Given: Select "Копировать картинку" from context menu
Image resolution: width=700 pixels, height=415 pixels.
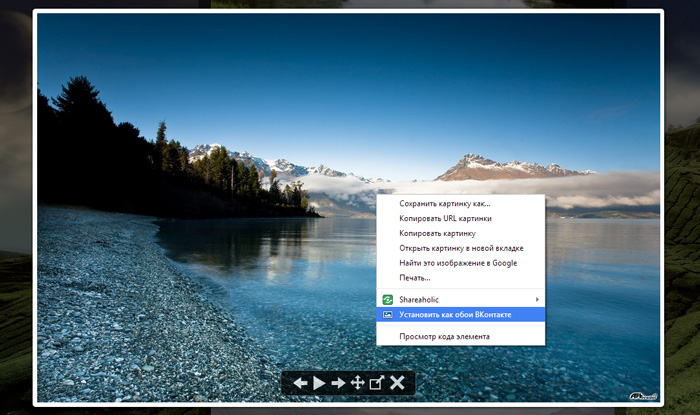Looking at the screenshot, I should coord(437,233).
